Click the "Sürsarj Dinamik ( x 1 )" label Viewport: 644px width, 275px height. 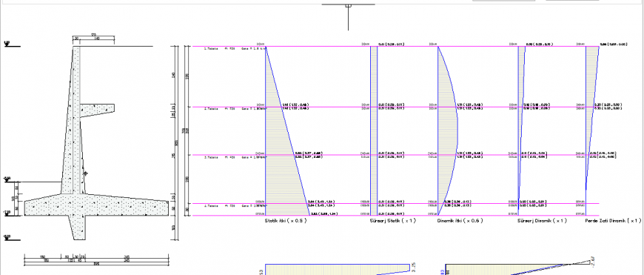pyautogui.click(x=542, y=221)
